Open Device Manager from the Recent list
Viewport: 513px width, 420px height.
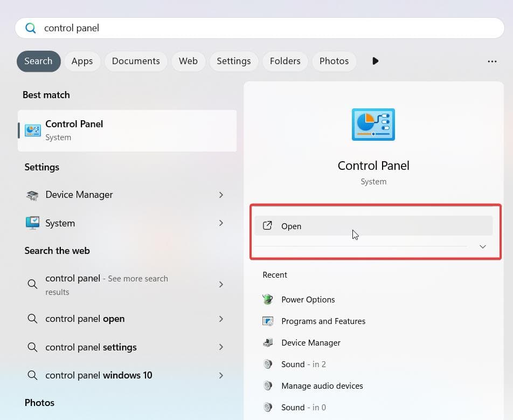pyautogui.click(x=373, y=343)
